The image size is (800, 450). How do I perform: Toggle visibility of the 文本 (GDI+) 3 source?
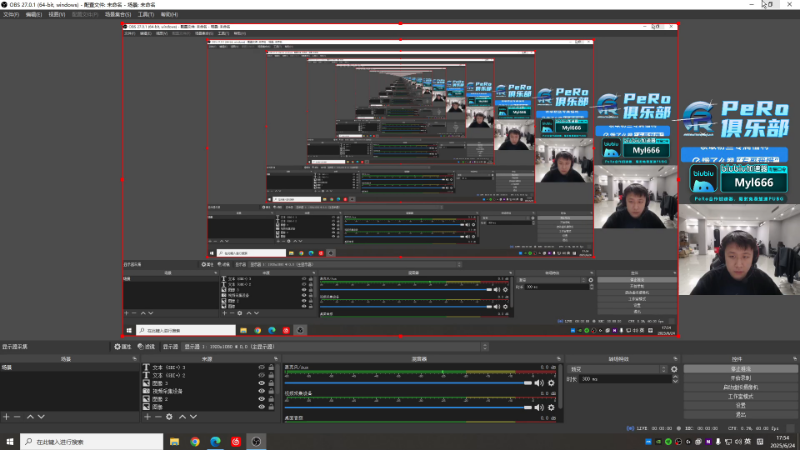(x=261, y=367)
